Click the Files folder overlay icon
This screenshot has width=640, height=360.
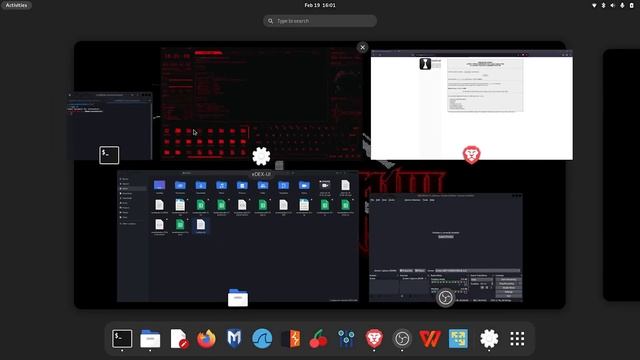pyautogui.click(x=238, y=298)
